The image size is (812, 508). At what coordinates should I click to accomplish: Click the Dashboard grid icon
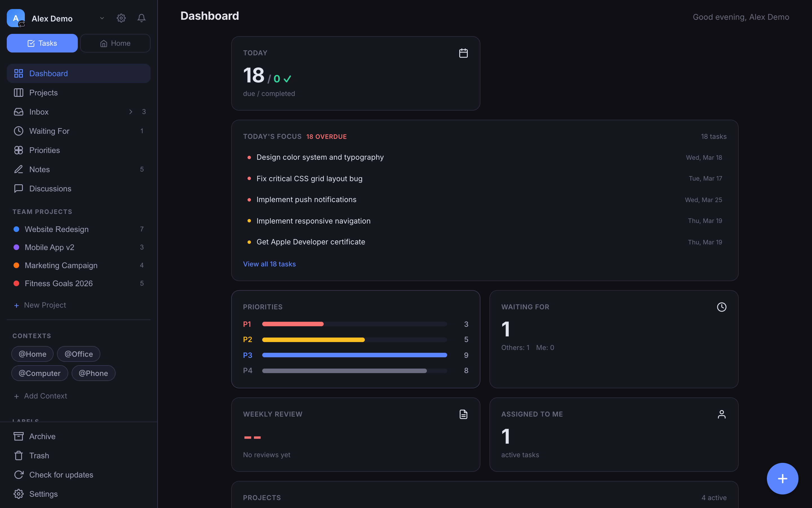[18, 73]
